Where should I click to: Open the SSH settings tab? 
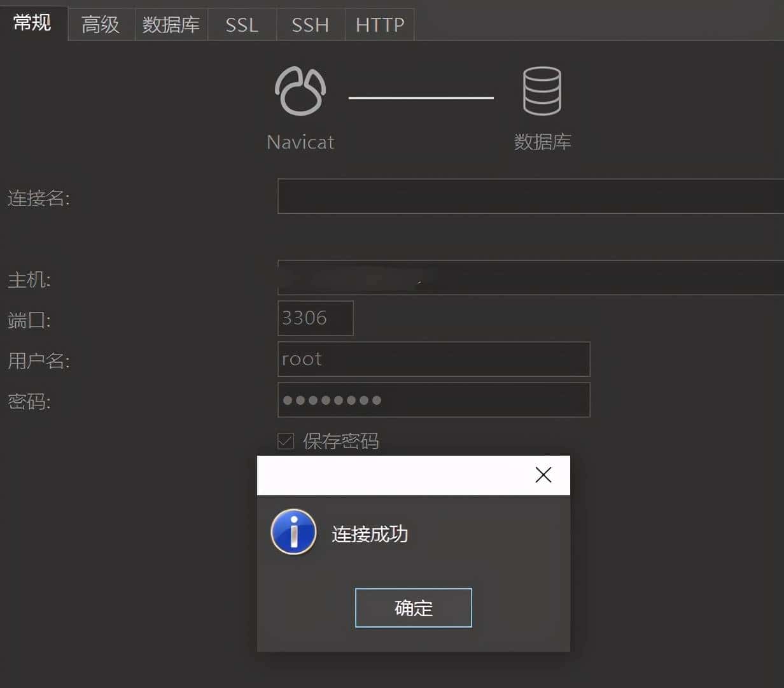click(310, 24)
